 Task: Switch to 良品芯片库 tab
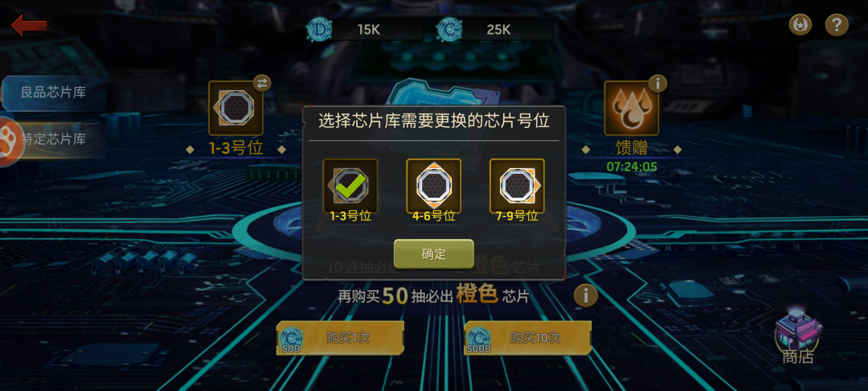pos(52,92)
